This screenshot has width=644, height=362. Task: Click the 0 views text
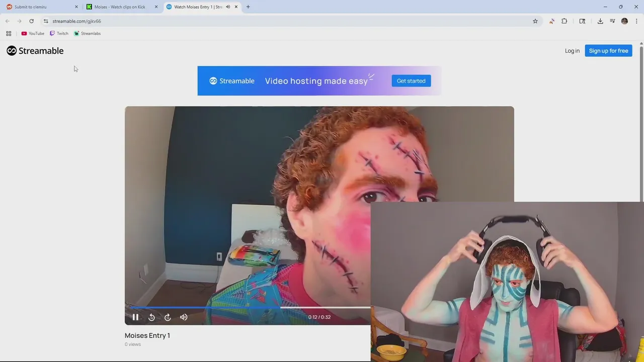pyautogui.click(x=133, y=344)
